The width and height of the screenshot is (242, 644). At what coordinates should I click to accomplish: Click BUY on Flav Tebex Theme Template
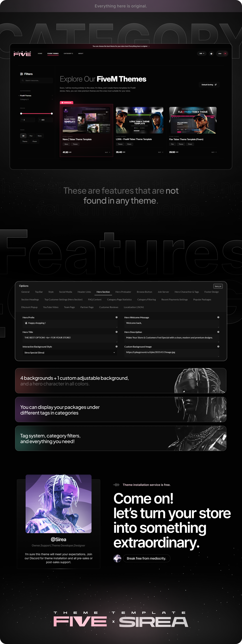pos(214,152)
